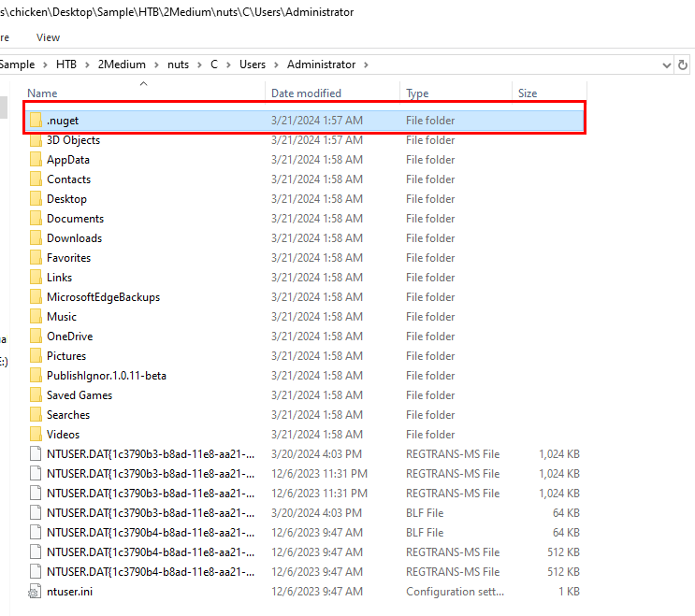Sort by the Type column header
The image size is (695, 616).
[x=417, y=93]
